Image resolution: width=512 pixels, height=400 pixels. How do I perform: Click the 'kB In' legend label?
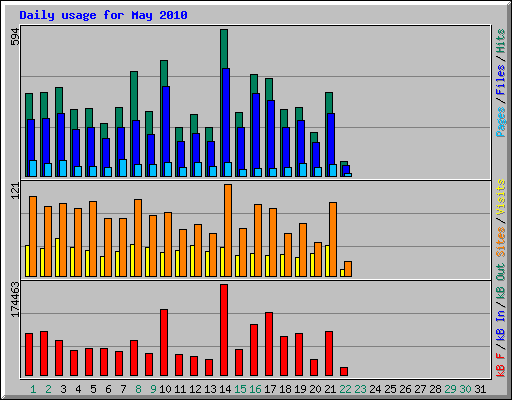[500, 325]
